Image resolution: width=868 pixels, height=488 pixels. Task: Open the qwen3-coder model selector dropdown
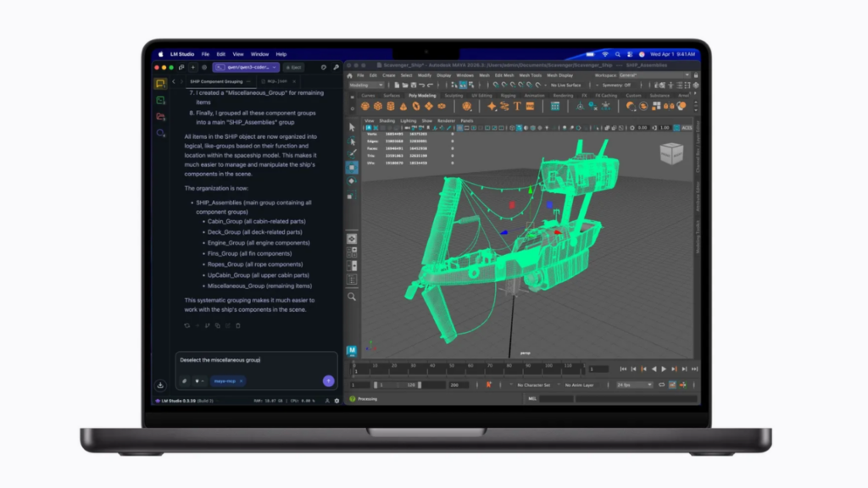point(246,68)
